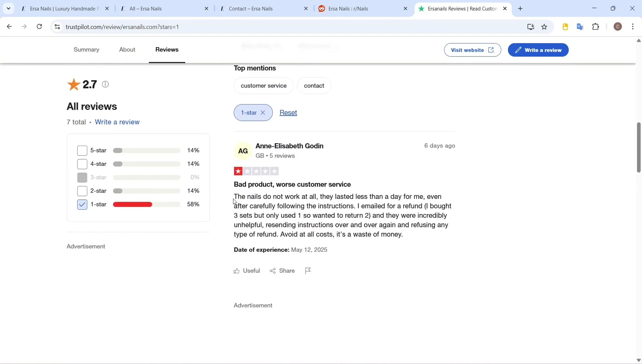Close the Ersa Nails Luxury Handmade tab

tap(107, 9)
